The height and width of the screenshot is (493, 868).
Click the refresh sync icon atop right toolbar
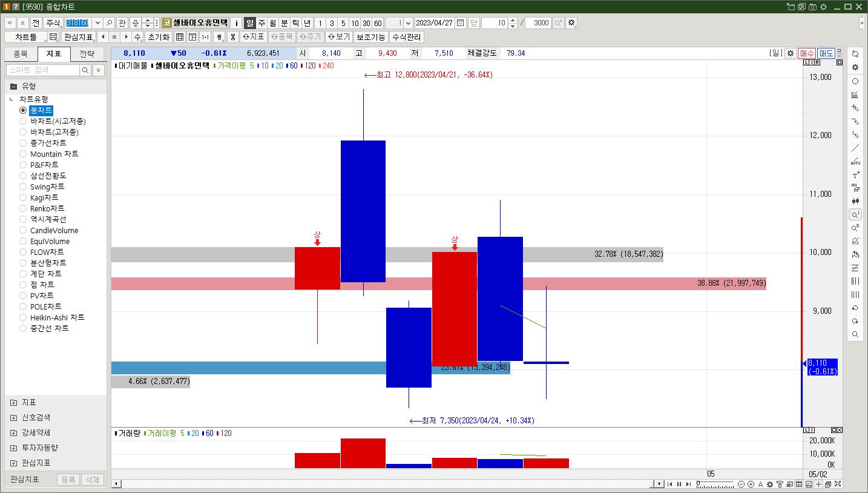tap(855, 54)
